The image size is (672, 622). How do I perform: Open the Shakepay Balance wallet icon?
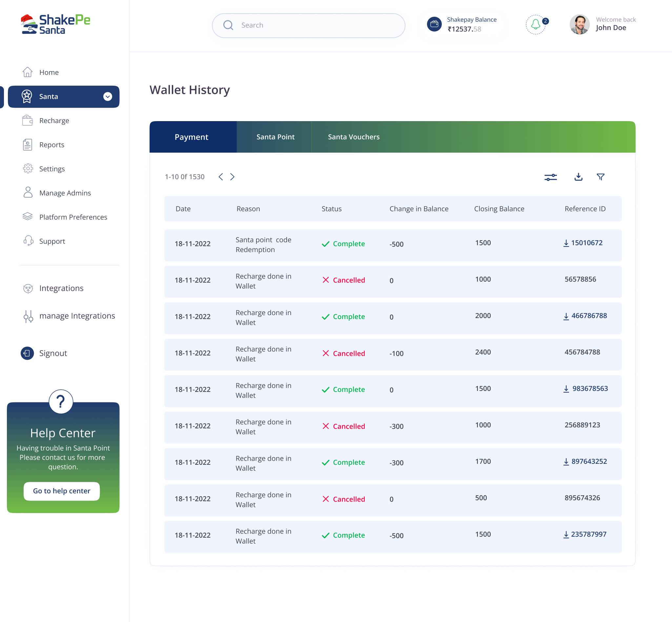point(434,24)
